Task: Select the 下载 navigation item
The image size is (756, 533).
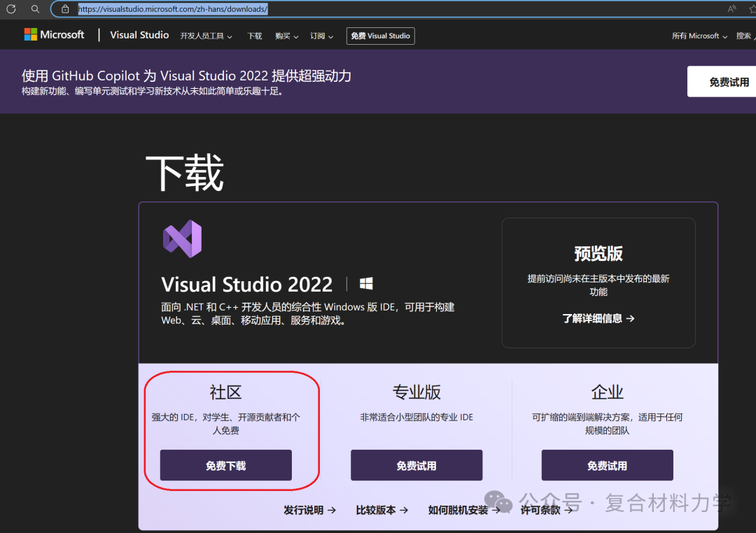Action: click(254, 36)
